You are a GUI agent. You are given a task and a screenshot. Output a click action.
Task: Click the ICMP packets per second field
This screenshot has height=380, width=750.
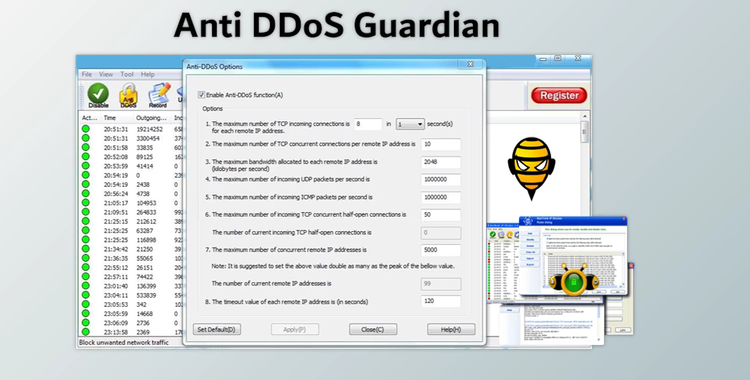tap(441, 197)
